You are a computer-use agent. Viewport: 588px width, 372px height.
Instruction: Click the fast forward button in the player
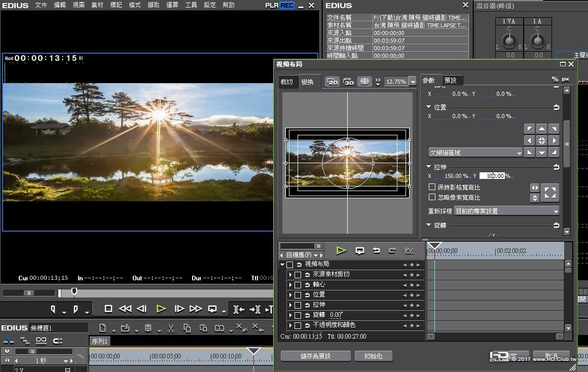pyautogui.click(x=195, y=309)
